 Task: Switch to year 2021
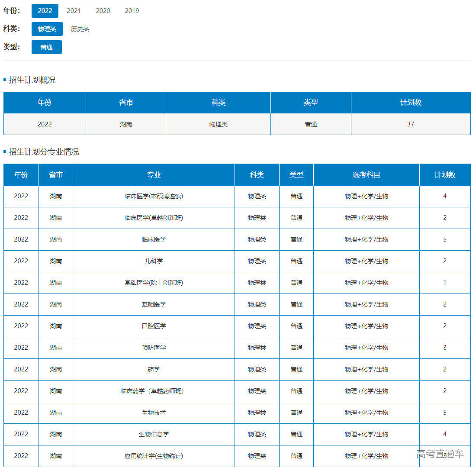74,11
